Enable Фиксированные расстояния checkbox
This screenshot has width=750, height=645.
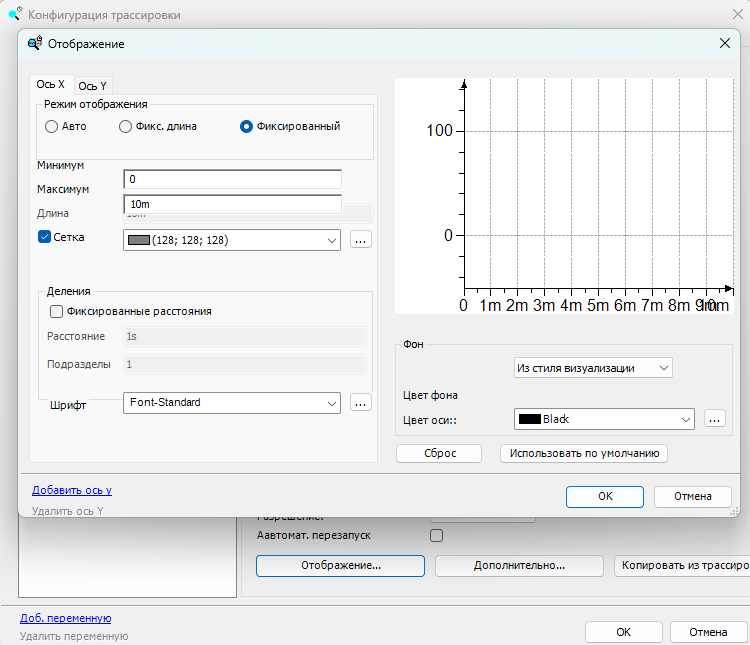pos(56,311)
